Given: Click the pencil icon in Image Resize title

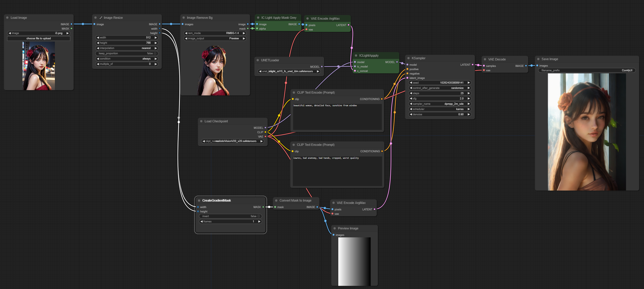Looking at the screenshot, I should coord(101,18).
